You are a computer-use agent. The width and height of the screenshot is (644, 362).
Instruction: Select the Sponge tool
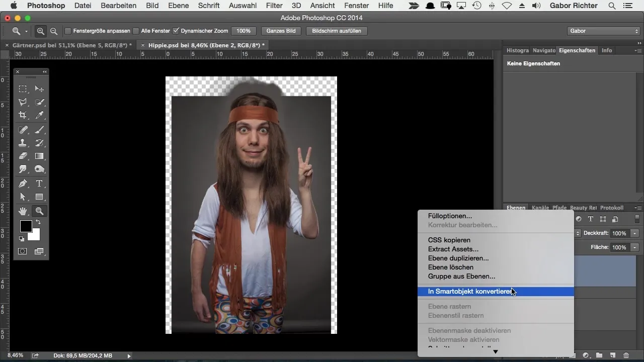tap(39, 169)
